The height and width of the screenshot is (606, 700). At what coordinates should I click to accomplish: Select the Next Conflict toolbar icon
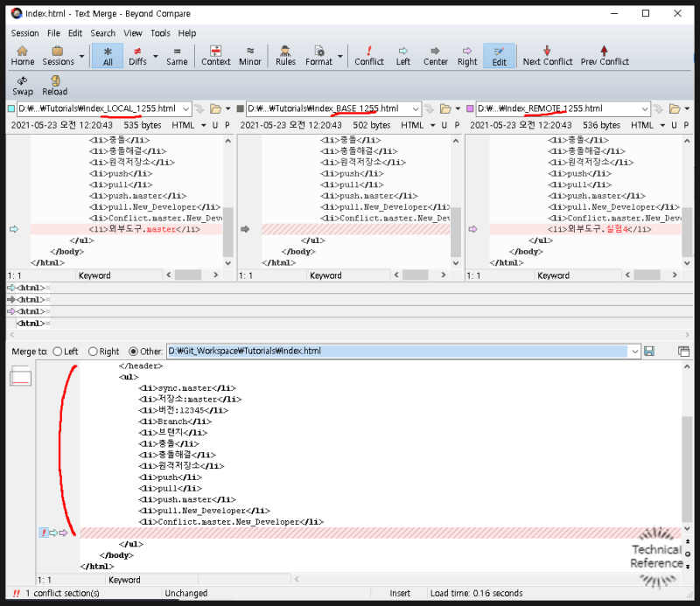tap(547, 54)
